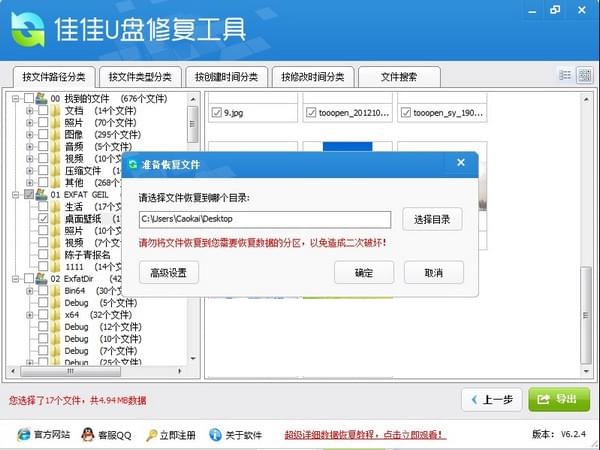600x450 pixels.
Task: Click the official website globe icon
Action: click(x=24, y=435)
